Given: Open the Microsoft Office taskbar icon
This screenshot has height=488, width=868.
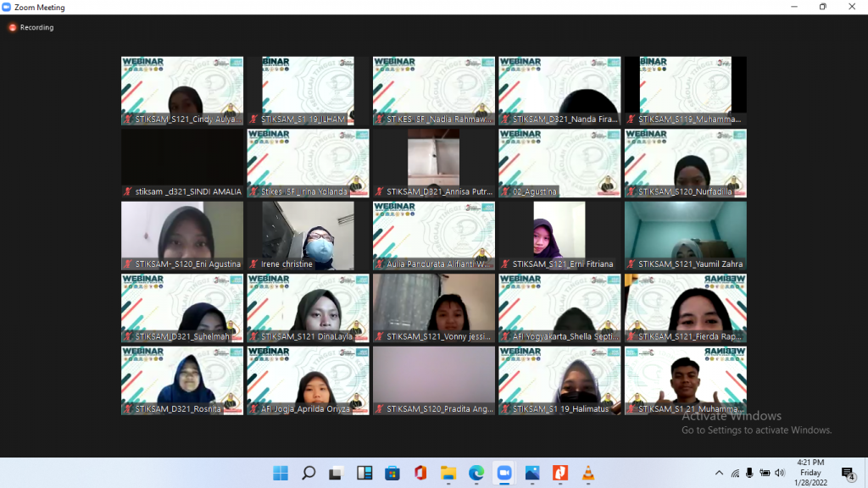Looking at the screenshot, I should tap(420, 473).
